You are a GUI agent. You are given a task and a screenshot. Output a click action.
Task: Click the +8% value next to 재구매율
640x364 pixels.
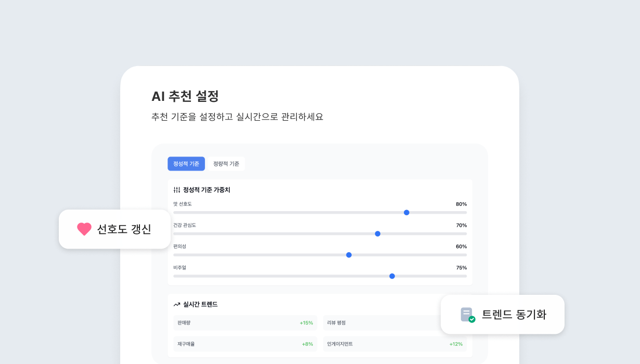tap(306, 344)
